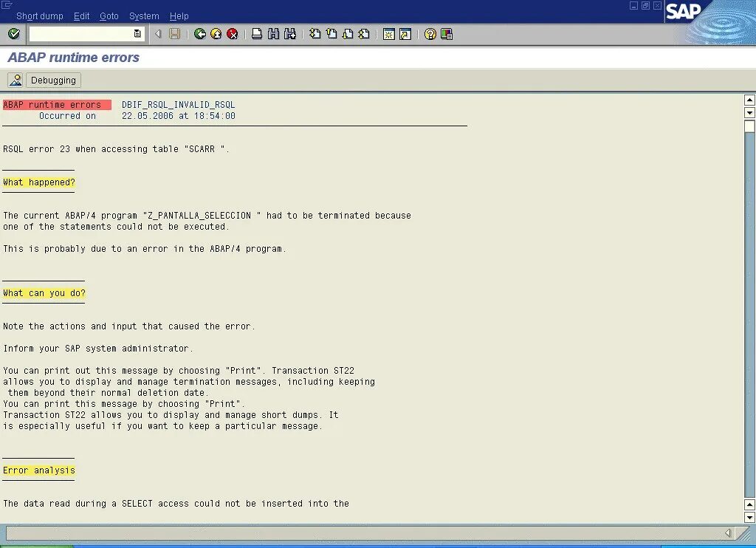Go to the previous page icon
The height and width of the screenshot is (548, 756).
click(x=331, y=34)
